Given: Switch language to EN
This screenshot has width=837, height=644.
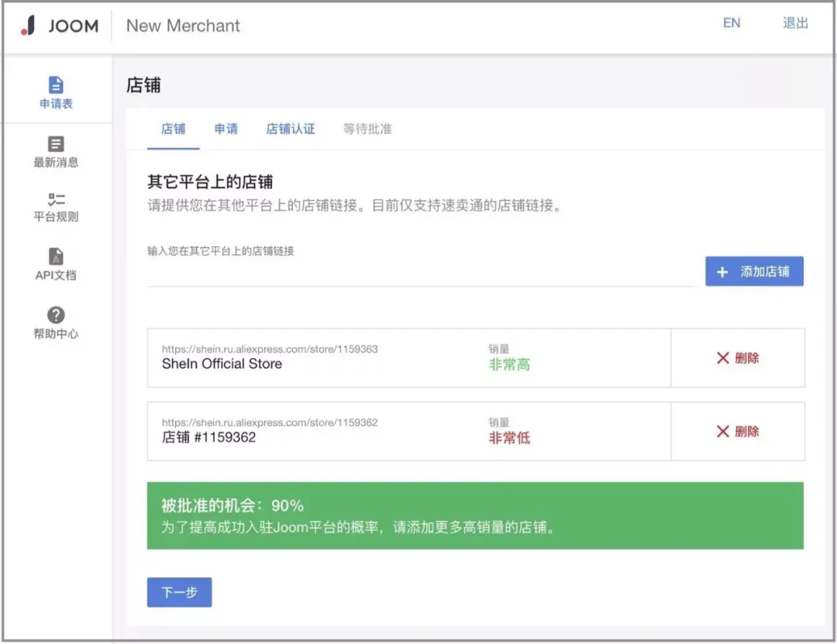Looking at the screenshot, I should (732, 23).
